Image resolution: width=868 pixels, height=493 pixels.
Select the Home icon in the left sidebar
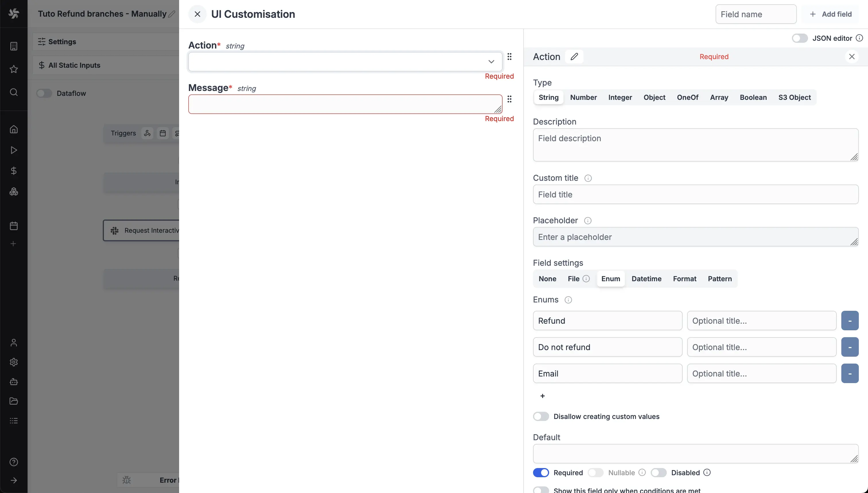[13, 129]
